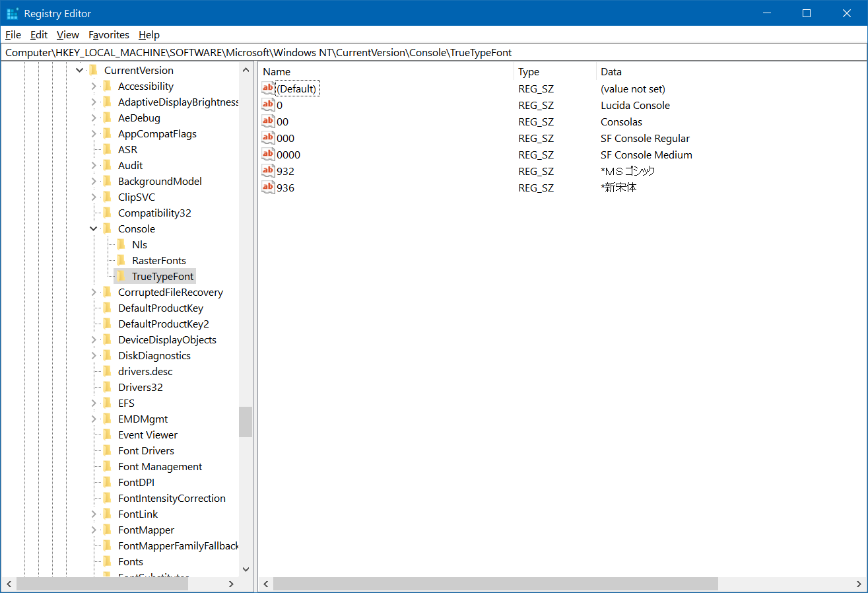Select the DiskDiagnostics key label

tap(154, 355)
